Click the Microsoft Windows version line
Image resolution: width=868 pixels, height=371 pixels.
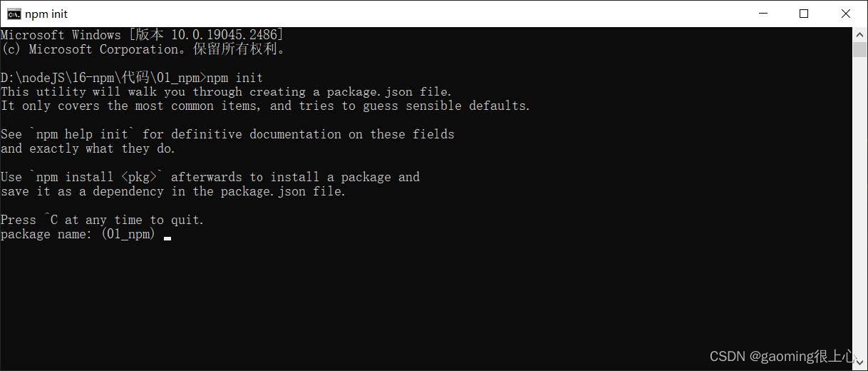(142, 34)
